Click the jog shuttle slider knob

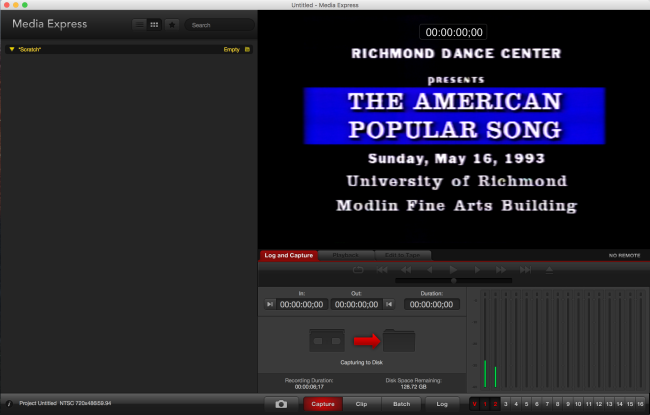(454, 281)
